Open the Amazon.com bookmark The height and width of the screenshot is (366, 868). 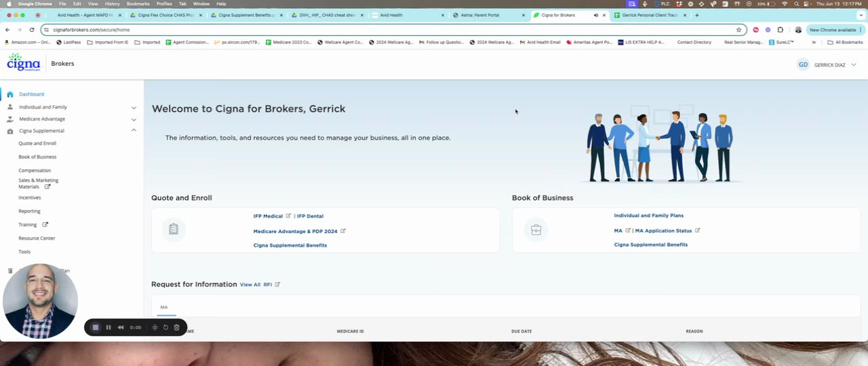27,42
